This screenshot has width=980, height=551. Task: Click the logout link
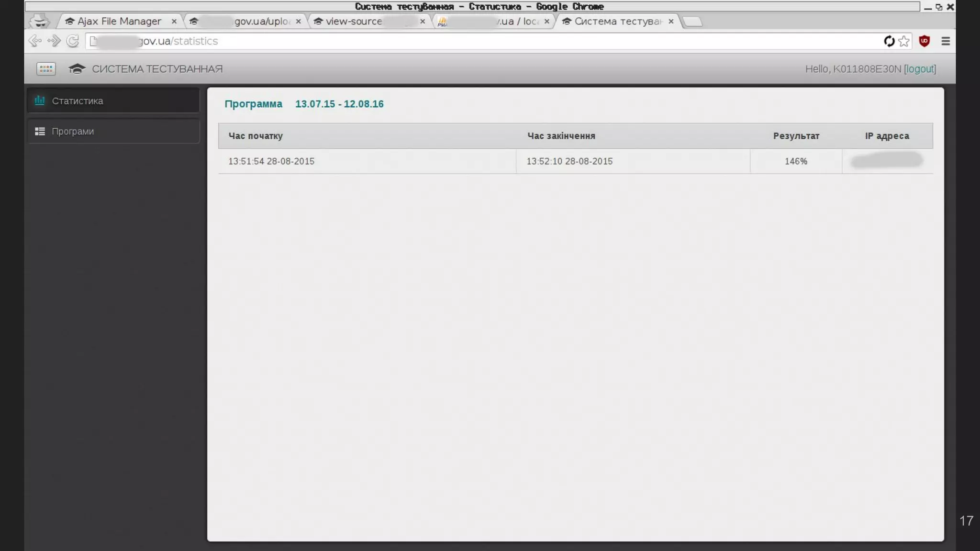tap(920, 69)
